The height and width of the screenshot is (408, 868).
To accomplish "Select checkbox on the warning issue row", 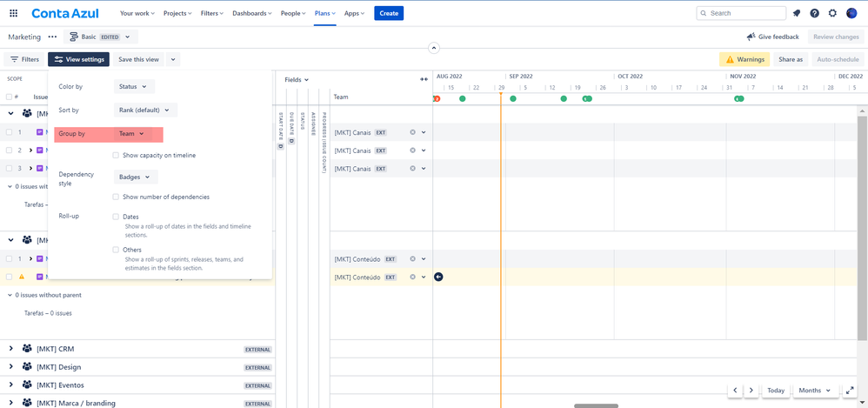I will pyautogui.click(x=9, y=277).
